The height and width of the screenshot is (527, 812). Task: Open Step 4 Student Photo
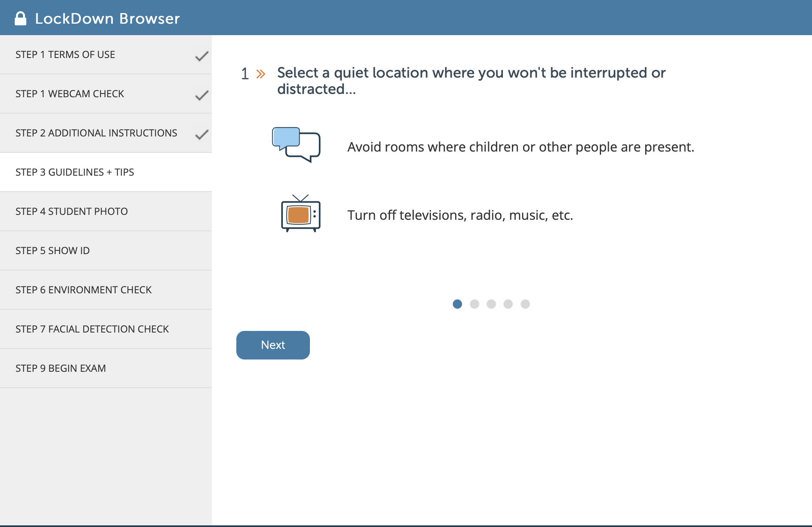[x=106, y=211]
